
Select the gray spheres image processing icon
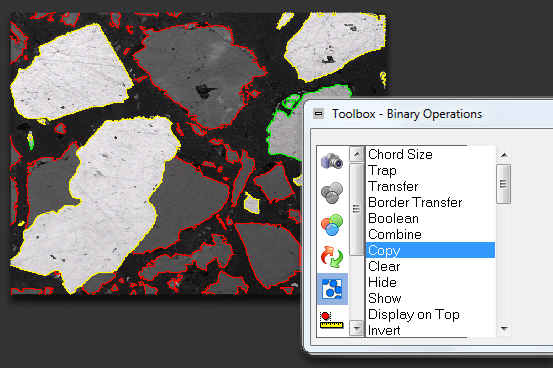point(332,193)
